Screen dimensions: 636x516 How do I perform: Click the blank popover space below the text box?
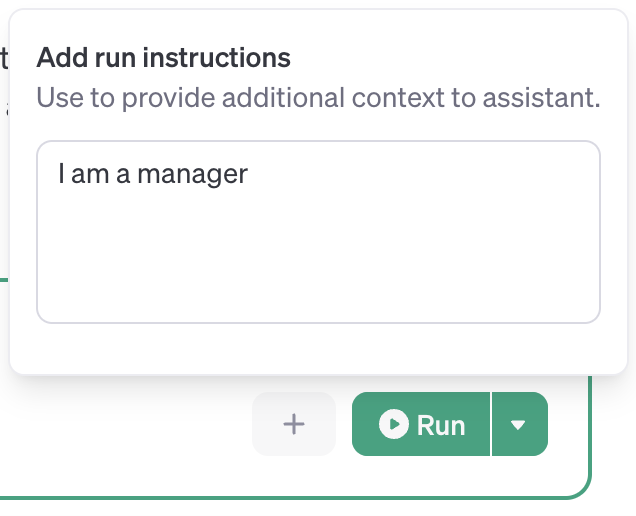(x=318, y=348)
